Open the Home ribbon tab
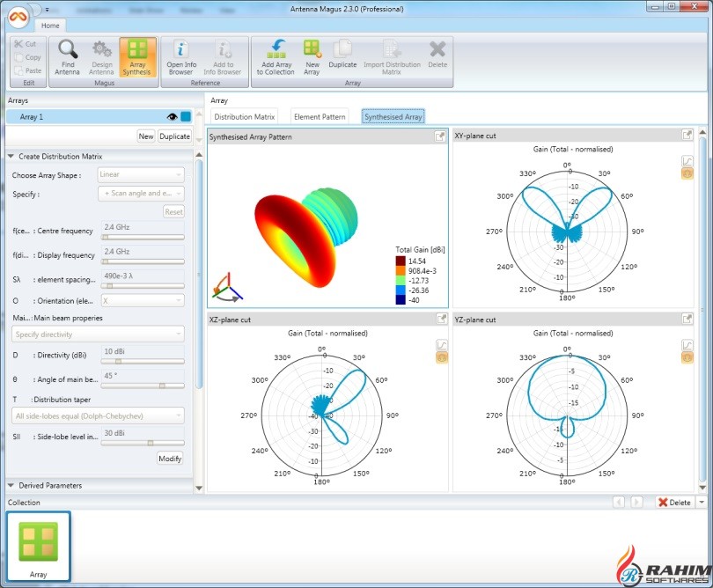Screen dimensions: 713x588 tap(50, 26)
